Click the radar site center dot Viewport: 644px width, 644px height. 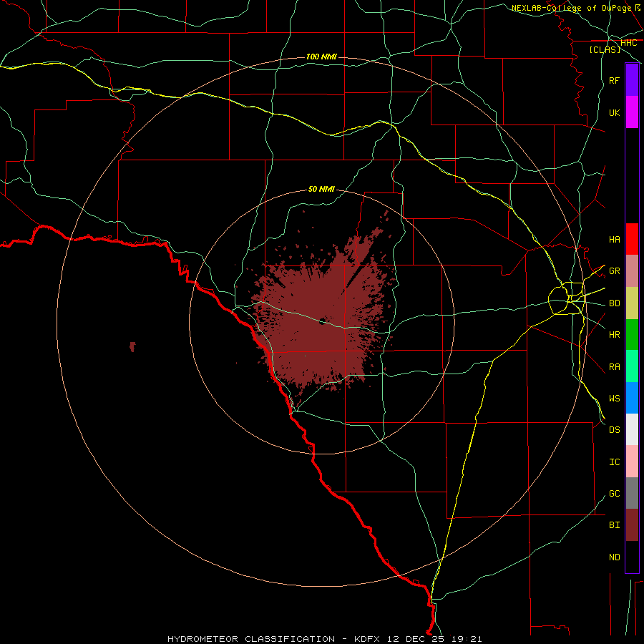(x=323, y=321)
